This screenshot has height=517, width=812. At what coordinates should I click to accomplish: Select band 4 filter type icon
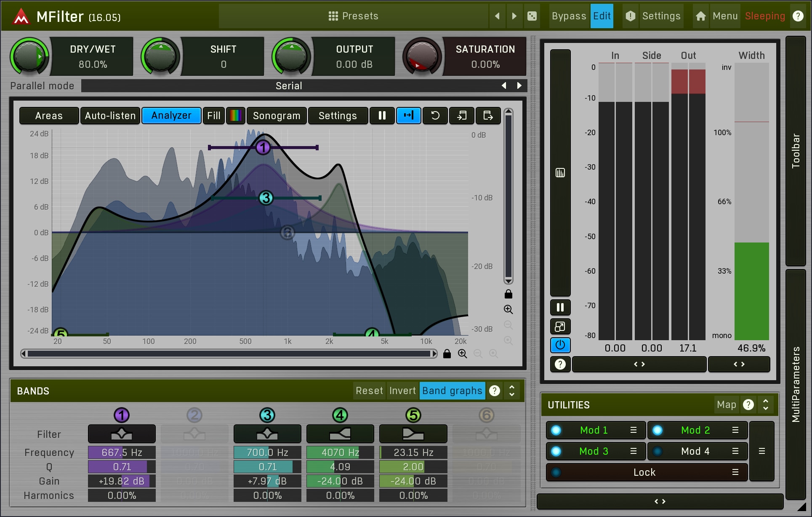pyautogui.click(x=340, y=433)
